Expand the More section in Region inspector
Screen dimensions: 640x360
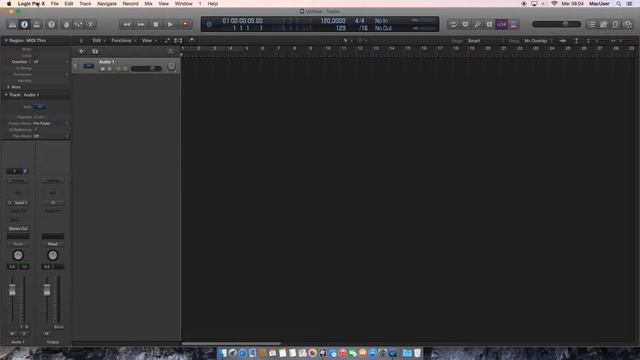9,87
